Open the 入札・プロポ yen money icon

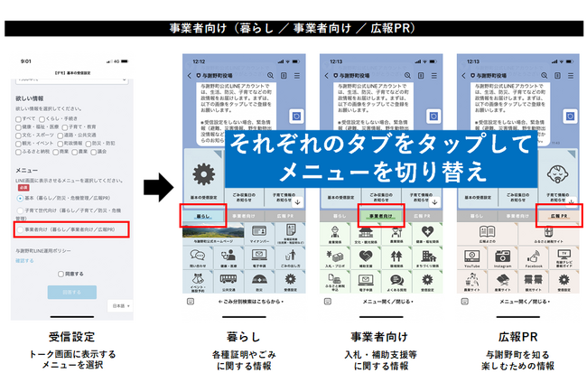click(x=335, y=257)
